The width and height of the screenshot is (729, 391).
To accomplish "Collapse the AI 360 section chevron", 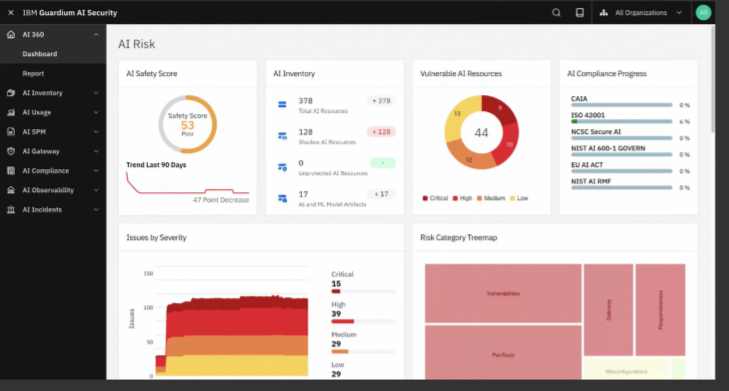I will (96, 34).
